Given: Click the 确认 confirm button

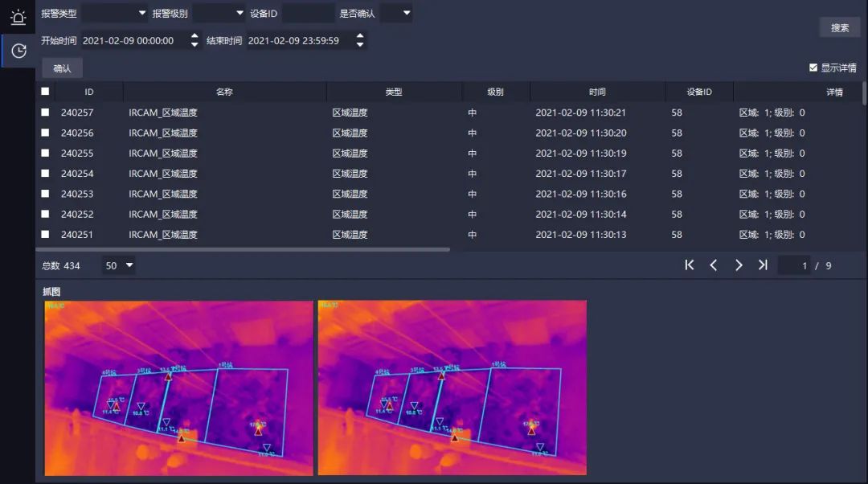Looking at the screenshot, I should pyautogui.click(x=62, y=68).
